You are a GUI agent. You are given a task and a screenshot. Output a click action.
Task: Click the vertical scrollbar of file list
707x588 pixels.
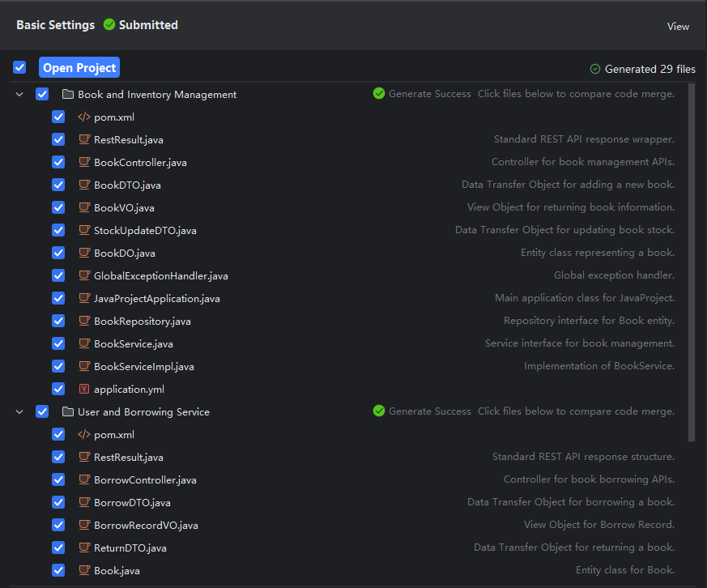691,259
